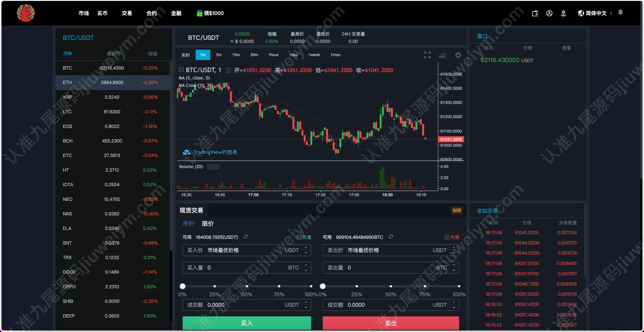Open the notification bell icon
The width and height of the screenshot is (644, 332).
pyautogui.click(x=620, y=12)
